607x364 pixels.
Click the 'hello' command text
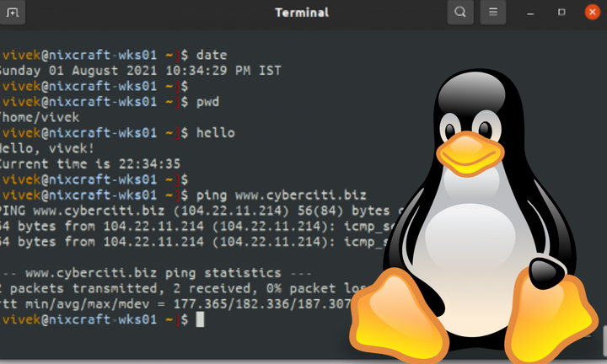click(x=215, y=132)
